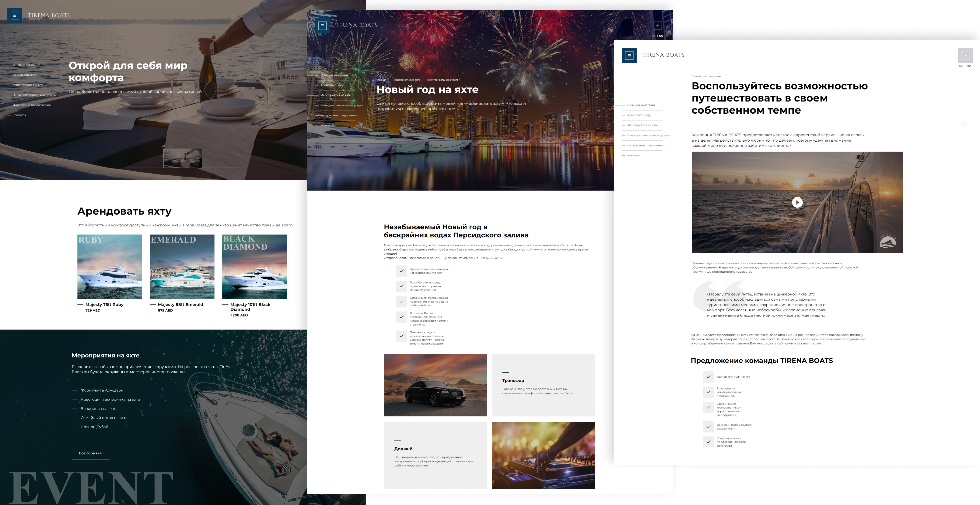
Task: Click the checkmark beside 'Трансфер на комфортабельных автомобилях'
Action: (708, 392)
